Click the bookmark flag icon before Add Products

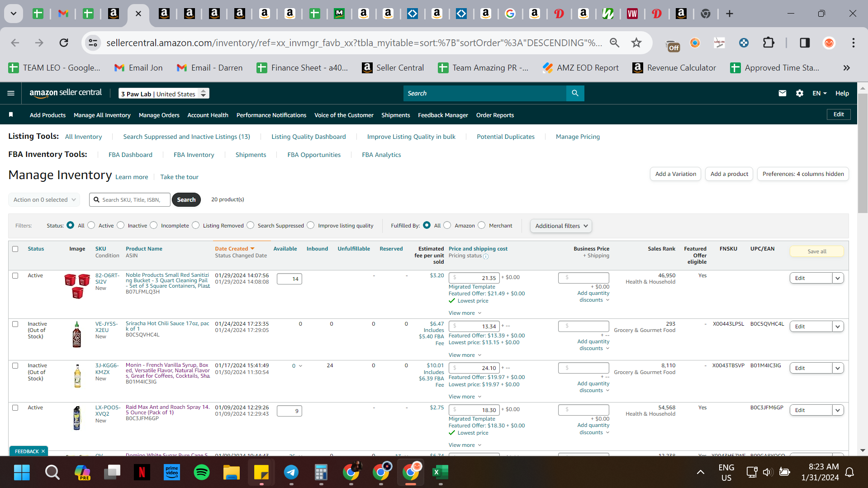tap(11, 115)
